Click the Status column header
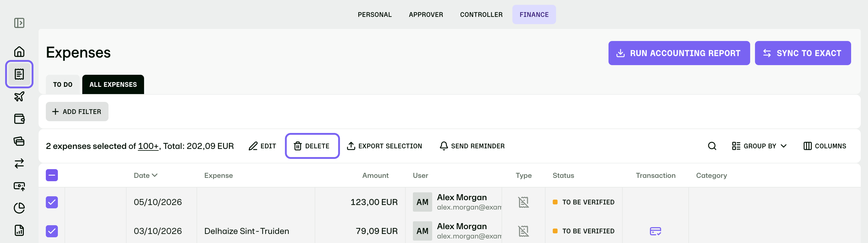The image size is (868, 243). coord(563,175)
